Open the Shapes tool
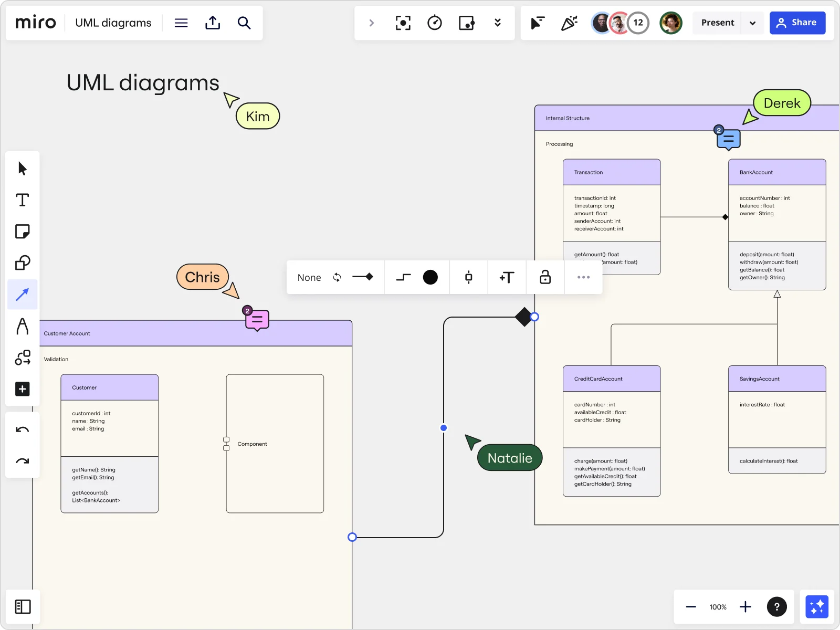Image resolution: width=840 pixels, height=630 pixels. click(22, 263)
